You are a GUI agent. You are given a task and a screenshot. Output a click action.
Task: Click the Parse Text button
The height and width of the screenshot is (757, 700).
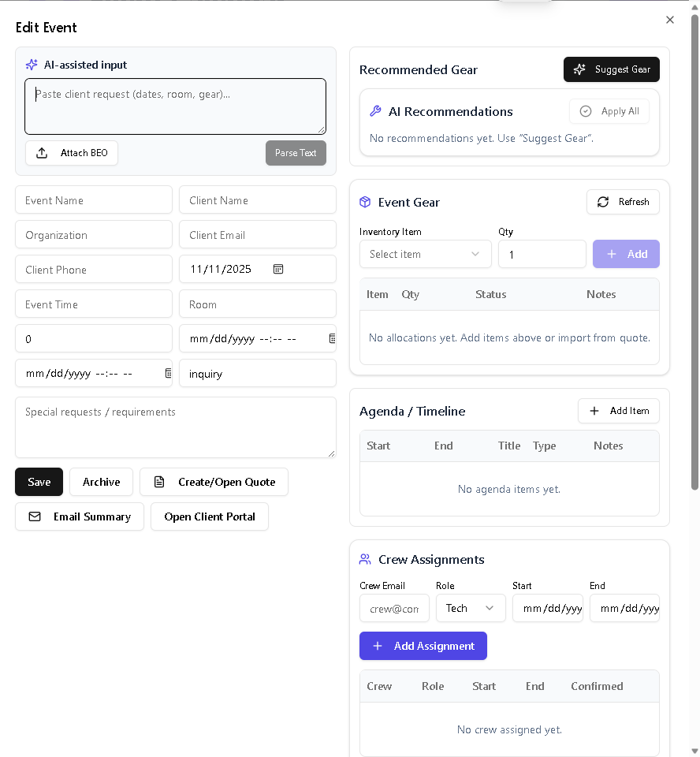[x=296, y=153]
